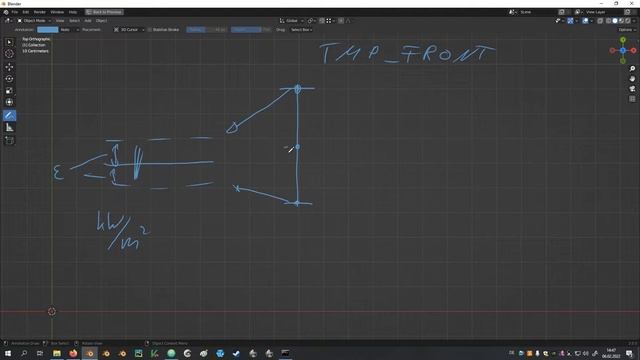The width and height of the screenshot is (640, 360).
Task: Click the viewport zoom magnifier icon
Action: click(632, 69)
